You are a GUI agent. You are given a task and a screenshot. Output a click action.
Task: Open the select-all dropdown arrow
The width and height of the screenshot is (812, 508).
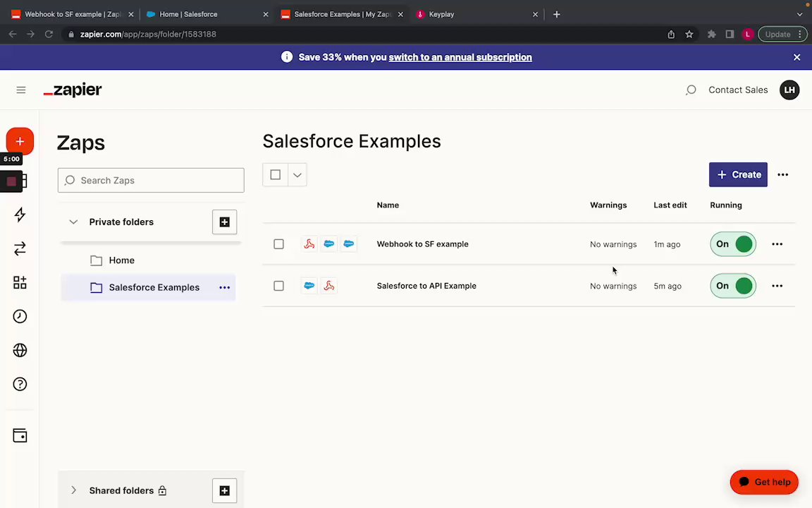click(297, 175)
